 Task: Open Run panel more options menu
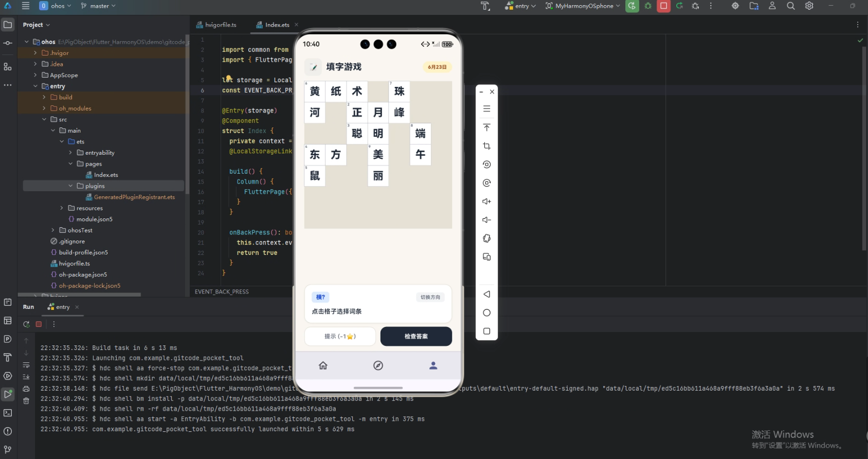[x=53, y=324]
